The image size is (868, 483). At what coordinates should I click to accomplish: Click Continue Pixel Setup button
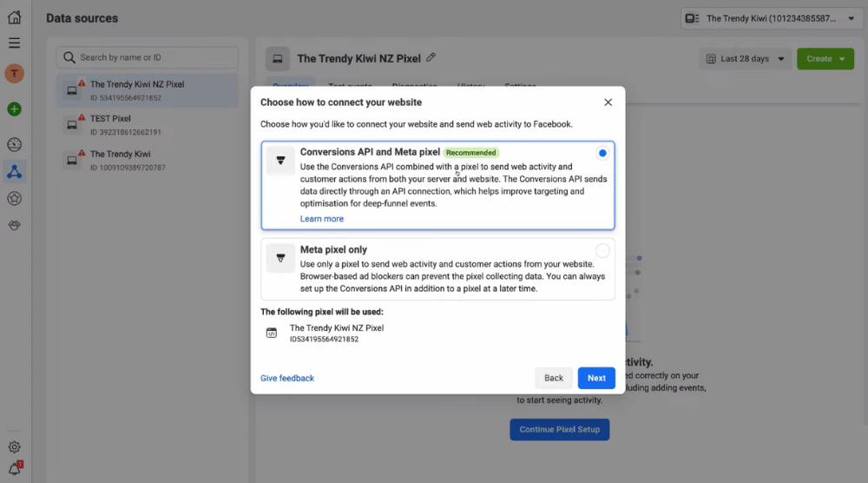[559, 429]
